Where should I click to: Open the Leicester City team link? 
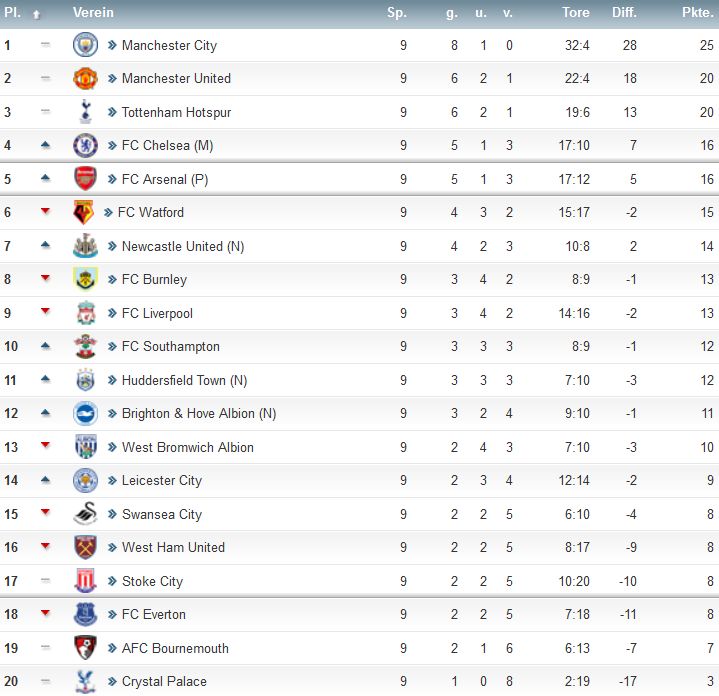point(161,481)
